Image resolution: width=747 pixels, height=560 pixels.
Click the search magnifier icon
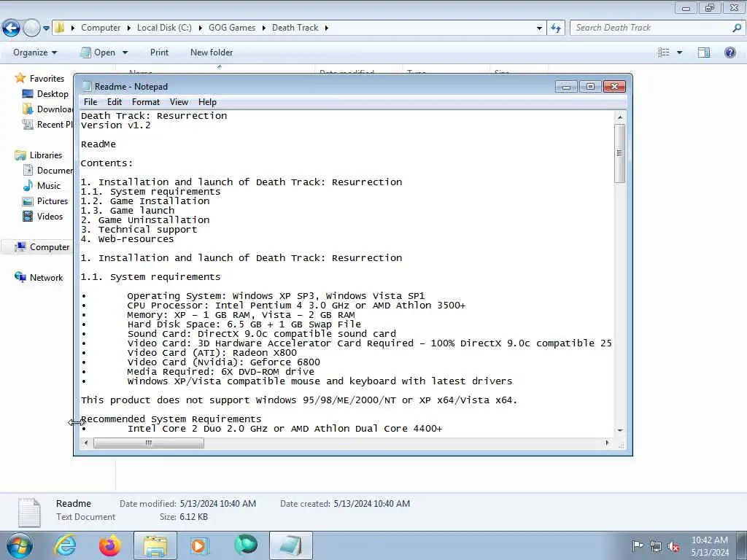click(x=737, y=28)
